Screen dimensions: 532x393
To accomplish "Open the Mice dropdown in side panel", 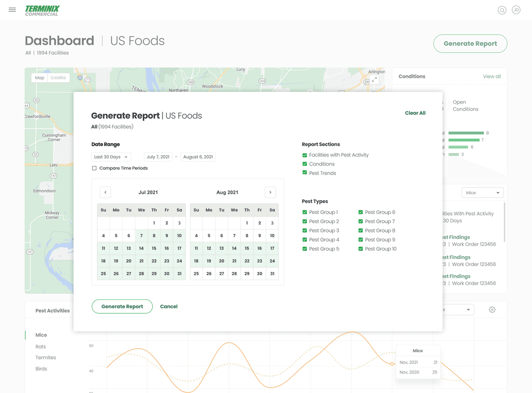I will pyautogui.click(x=483, y=193).
